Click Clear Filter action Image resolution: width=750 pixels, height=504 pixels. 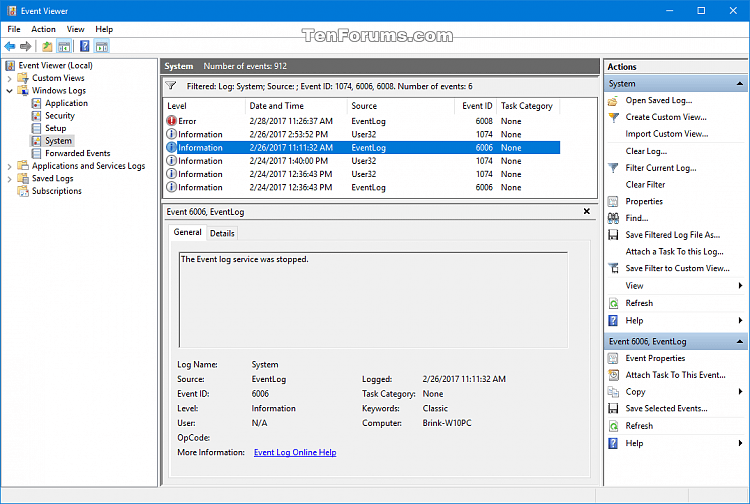click(645, 185)
